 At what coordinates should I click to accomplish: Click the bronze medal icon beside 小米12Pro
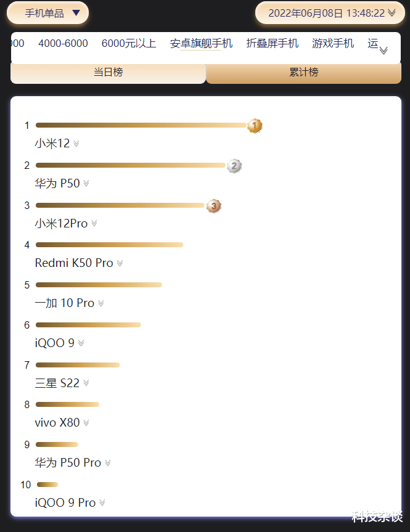coord(213,205)
